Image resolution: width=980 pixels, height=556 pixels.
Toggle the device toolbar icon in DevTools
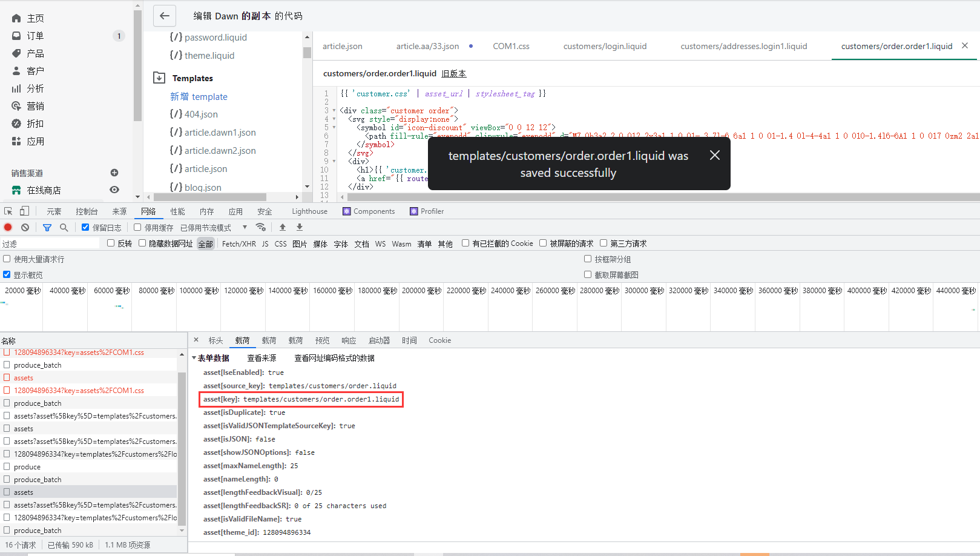click(24, 211)
